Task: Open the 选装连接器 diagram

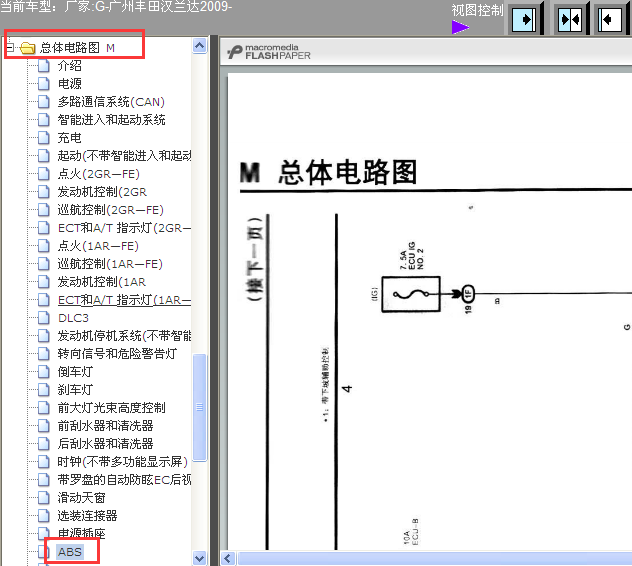Action: click(87, 516)
